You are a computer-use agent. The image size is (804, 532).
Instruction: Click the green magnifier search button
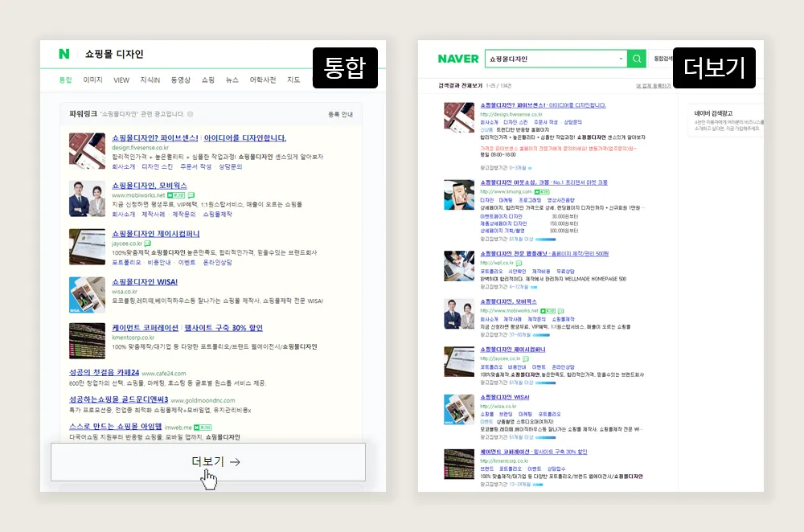tap(637, 59)
